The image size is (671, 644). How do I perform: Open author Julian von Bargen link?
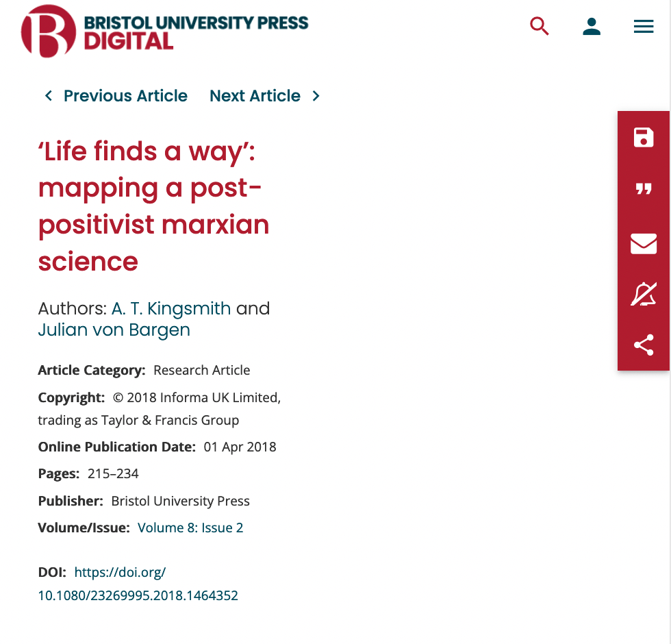114,330
